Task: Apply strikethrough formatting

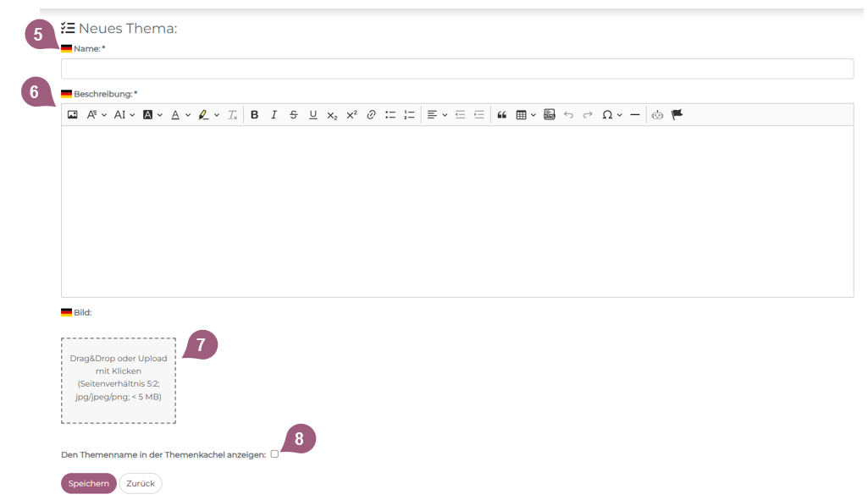Action: (293, 115)
